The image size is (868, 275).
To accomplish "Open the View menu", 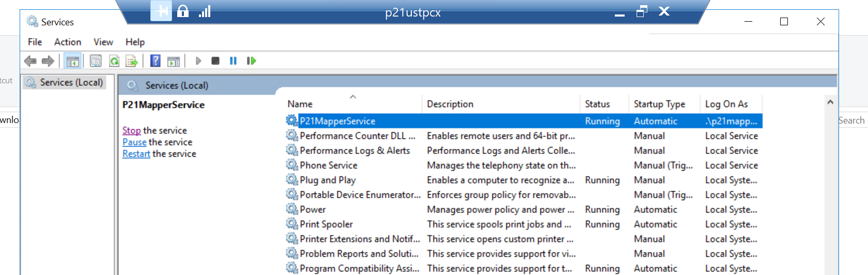I will pyautogui.click(x=103, y=42).
